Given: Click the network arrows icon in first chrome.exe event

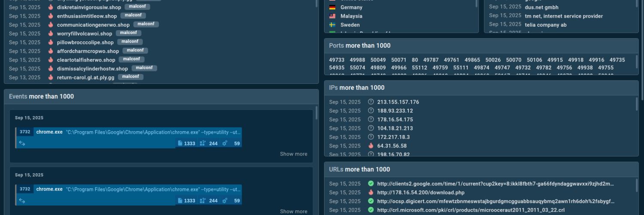Looking at the screenshot, I should tap(22, 143).
